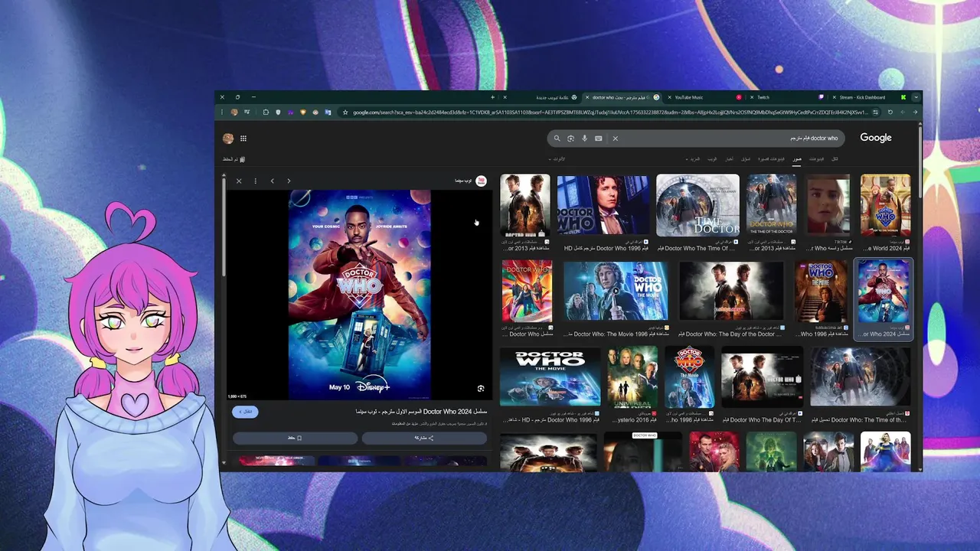Open the Doctor Who 1996 HD result thumbnail
The height and width of the screenshot is (551, 980).
point(603,205)
